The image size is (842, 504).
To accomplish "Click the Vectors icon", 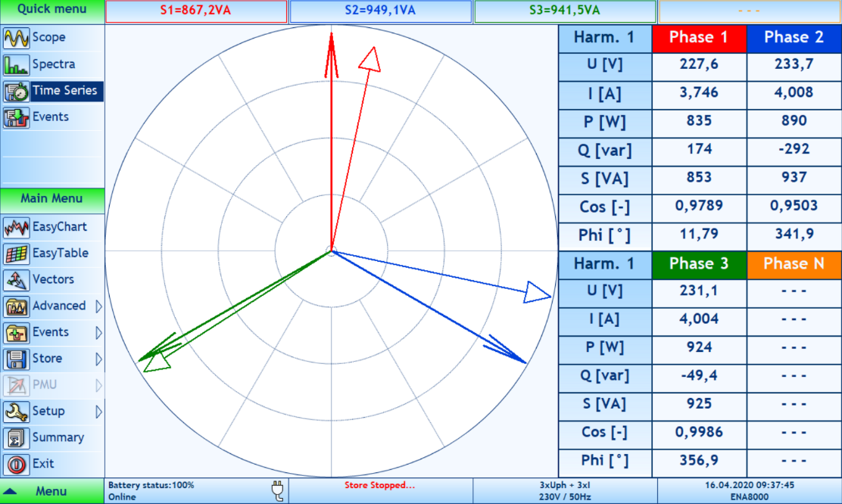I will [x=16, y=280].
